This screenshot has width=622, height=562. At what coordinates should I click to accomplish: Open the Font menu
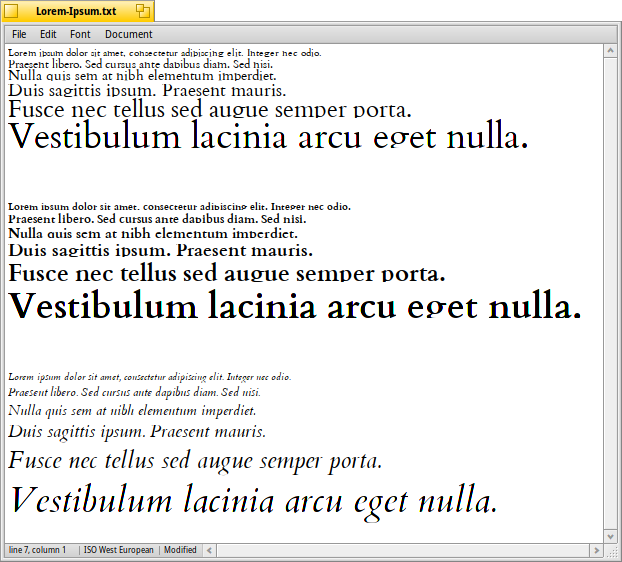[x=80, y=35]
